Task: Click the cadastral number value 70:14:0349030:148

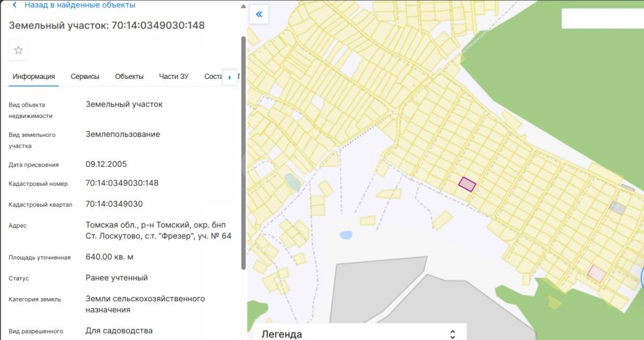Action: [122, 183]
